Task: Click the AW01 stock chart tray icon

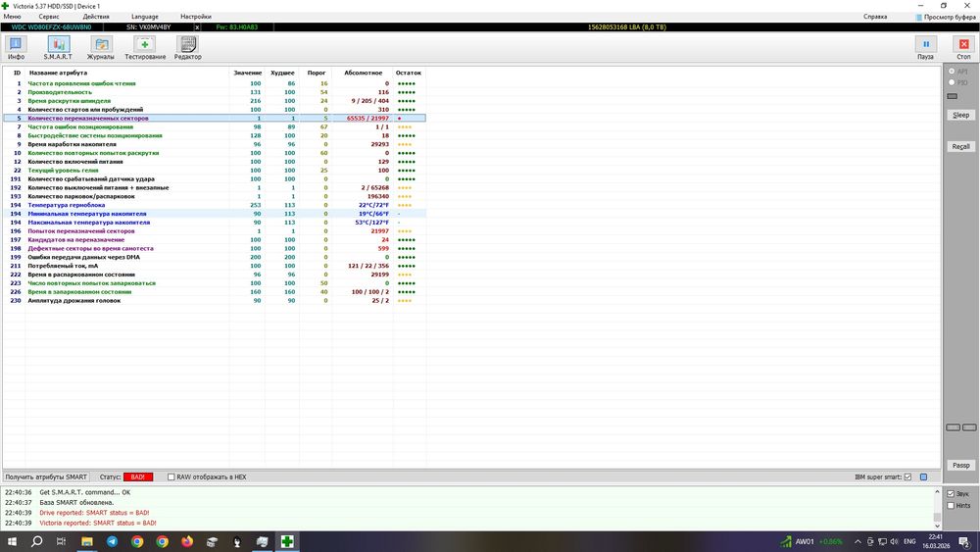Action: coord(785,541)
